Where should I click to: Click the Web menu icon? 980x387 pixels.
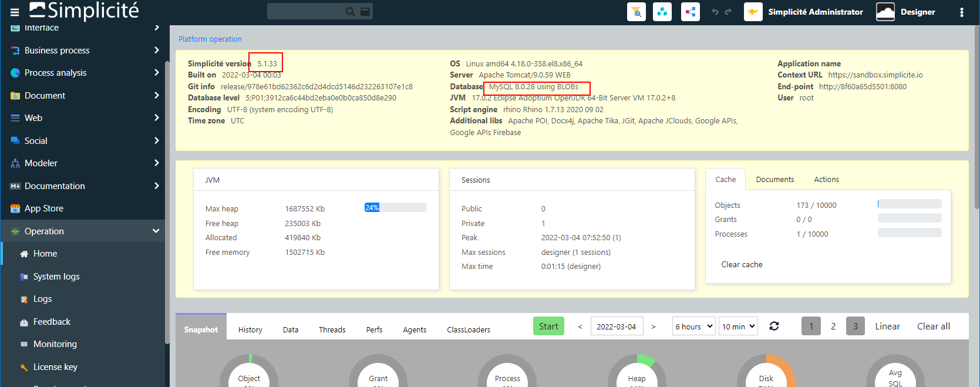click(15, 118)
